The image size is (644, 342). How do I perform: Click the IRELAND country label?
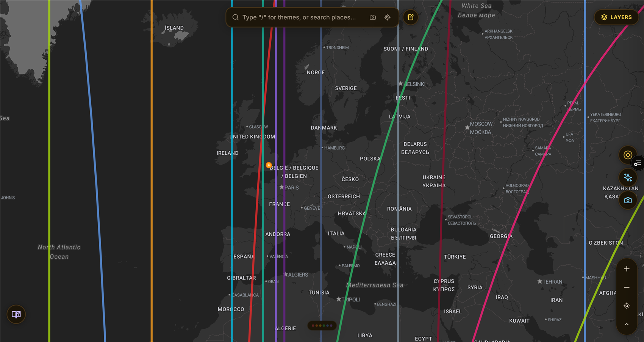point(227,153)
